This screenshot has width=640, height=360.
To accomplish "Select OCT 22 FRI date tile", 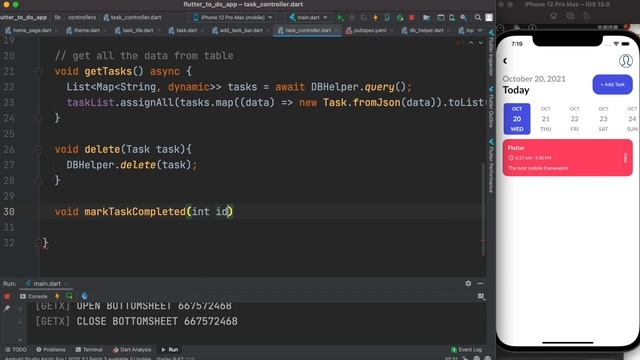I will 574,119.
